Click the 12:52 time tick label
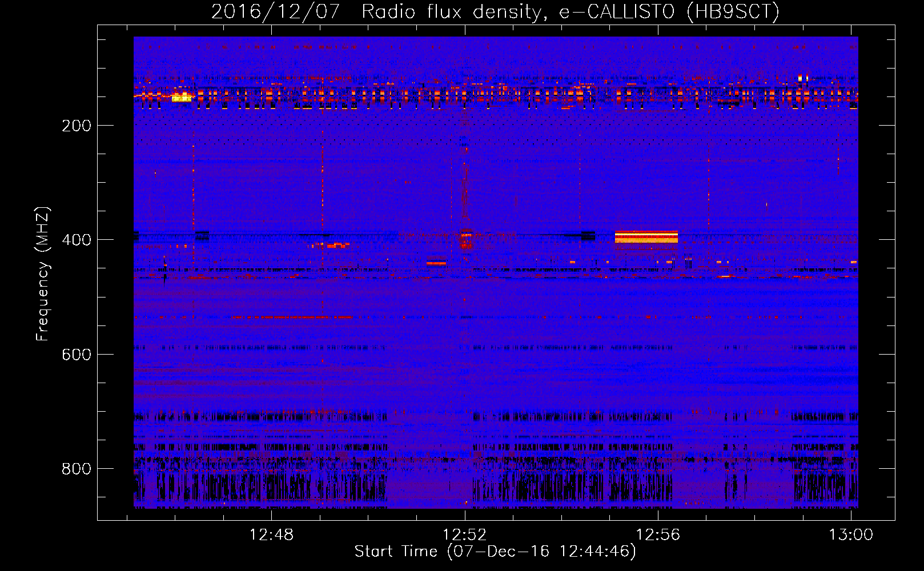The image size is (924, 571). click(465, 534)
